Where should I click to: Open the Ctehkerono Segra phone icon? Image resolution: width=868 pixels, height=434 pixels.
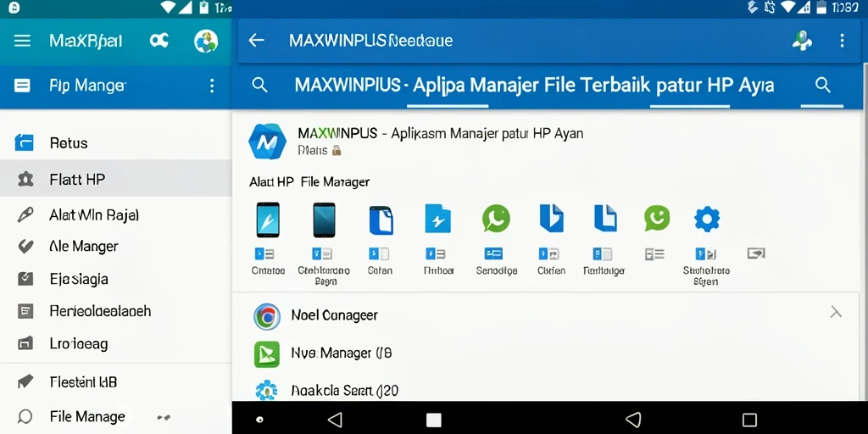324,220
